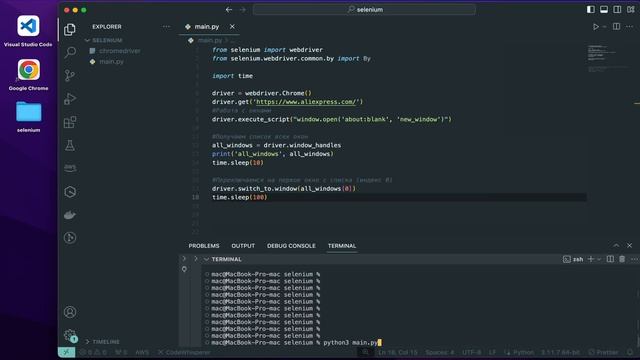Click the circular git icon below Docker
The image size is (640, 360).
(x=70, y=238)
